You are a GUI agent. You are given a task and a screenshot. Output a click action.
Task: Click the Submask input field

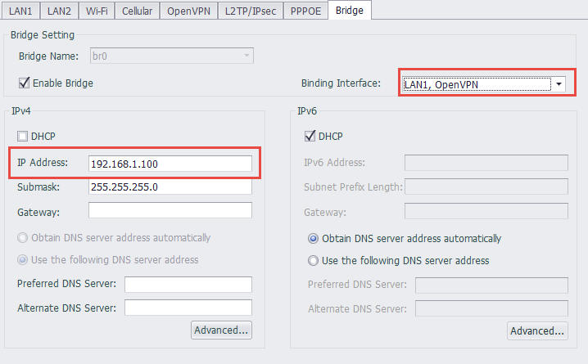click(170, 187)
